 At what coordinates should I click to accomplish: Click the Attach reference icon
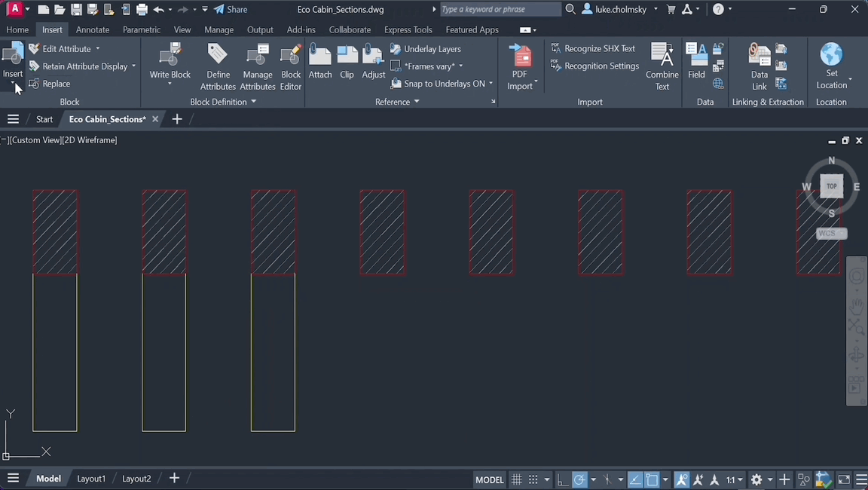pyautogui.click(x=320, y=55)
